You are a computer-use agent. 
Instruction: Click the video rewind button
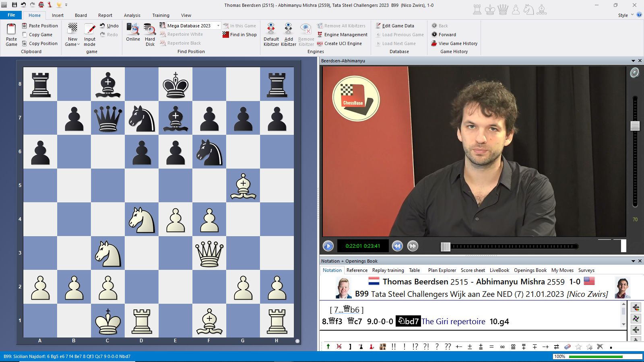(x=397, y=246)
